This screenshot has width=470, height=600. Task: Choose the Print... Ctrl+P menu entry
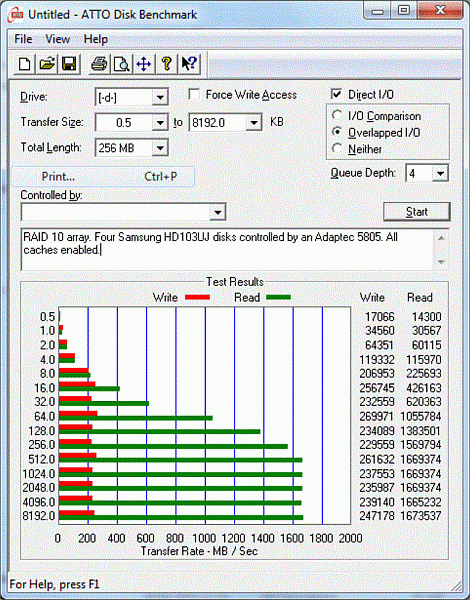103,176
